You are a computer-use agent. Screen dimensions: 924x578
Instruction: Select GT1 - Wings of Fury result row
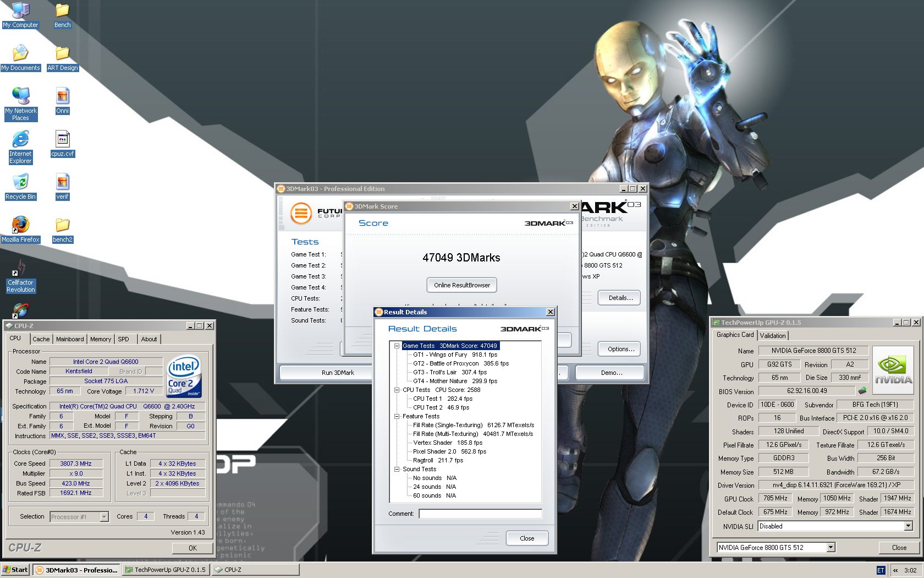pyautogui.click(x=455, y=355)
